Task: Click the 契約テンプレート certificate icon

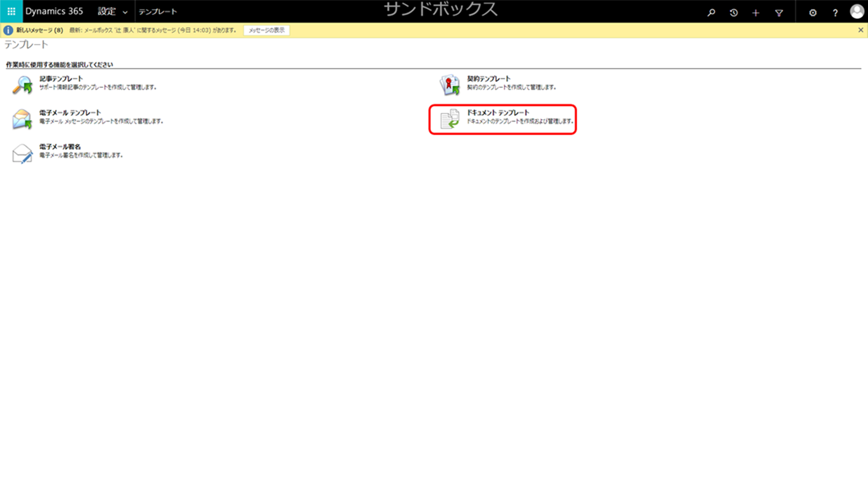Action: point(450,85)
